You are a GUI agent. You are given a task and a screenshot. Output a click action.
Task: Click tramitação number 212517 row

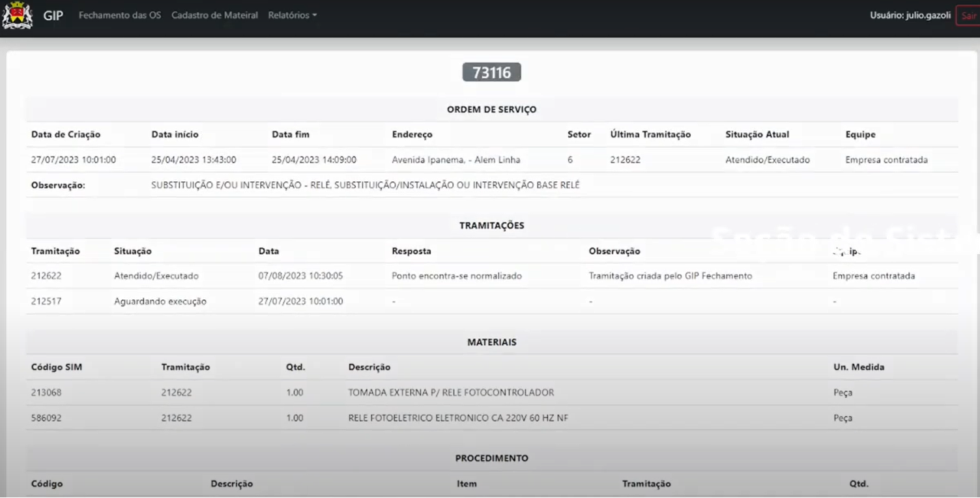point(492,301)
